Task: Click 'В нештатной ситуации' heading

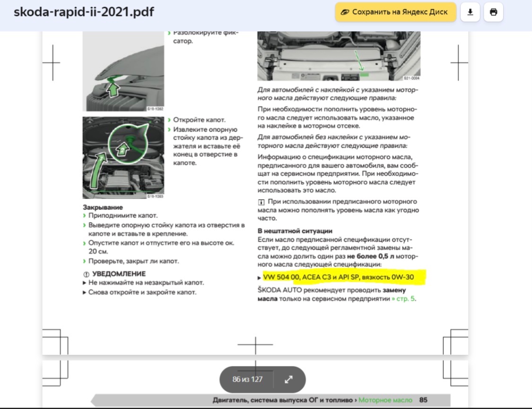Action: (x=295, y=231)
